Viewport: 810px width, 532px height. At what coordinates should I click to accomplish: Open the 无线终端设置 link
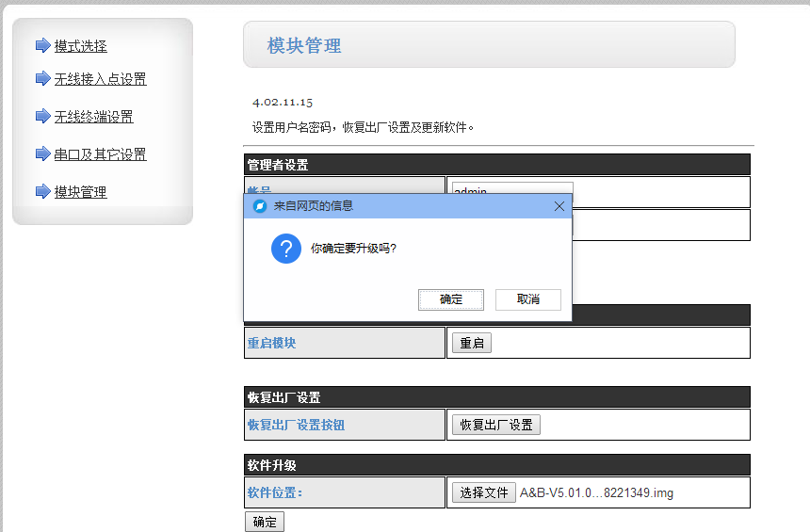tap(93, 118)
